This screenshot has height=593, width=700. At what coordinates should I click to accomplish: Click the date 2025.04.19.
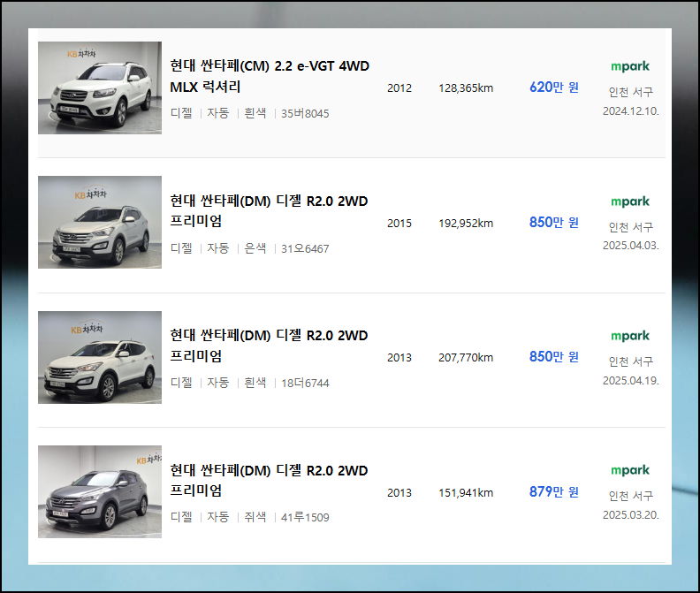click(x=630, y=380)
